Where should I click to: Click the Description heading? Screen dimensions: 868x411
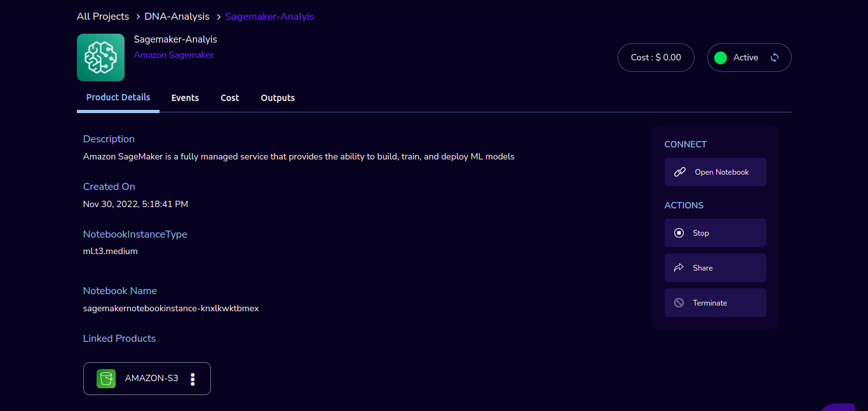pyautogui.click(x=109, y=139)
